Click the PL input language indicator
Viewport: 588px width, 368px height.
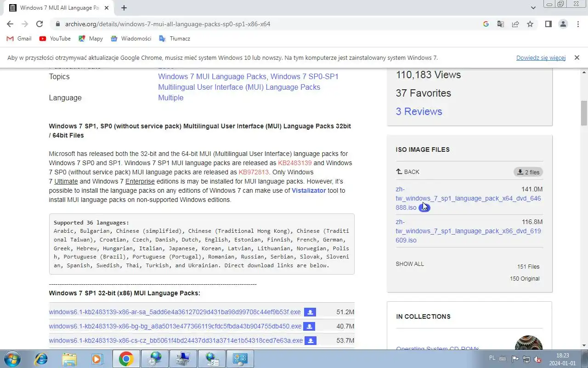(x=492, y=358)
